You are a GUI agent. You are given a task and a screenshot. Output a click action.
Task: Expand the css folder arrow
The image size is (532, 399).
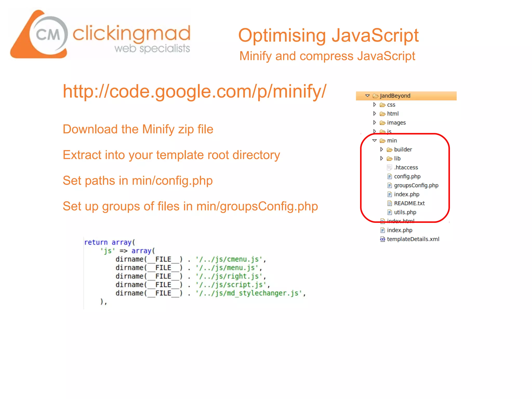coord(375,105)
